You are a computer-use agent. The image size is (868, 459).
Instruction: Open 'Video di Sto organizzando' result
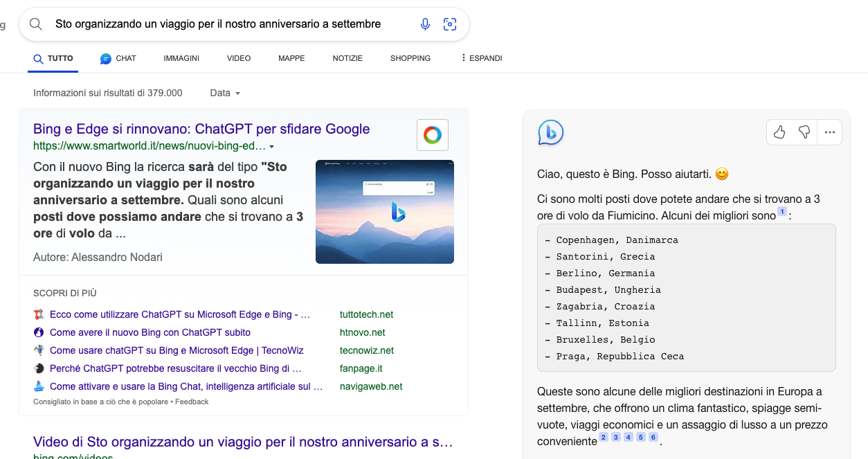click(x=243, y=442)
